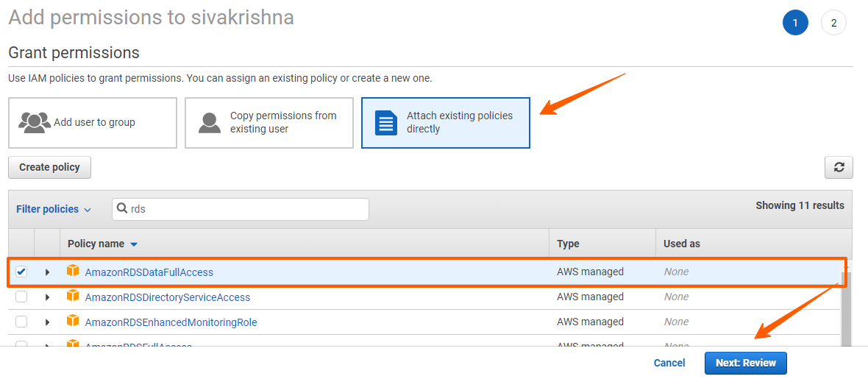Image resolution: width=868 pixels, height=379 pixels.
Task: Select Copy permissions from existing user
Action: click(269, 123)
